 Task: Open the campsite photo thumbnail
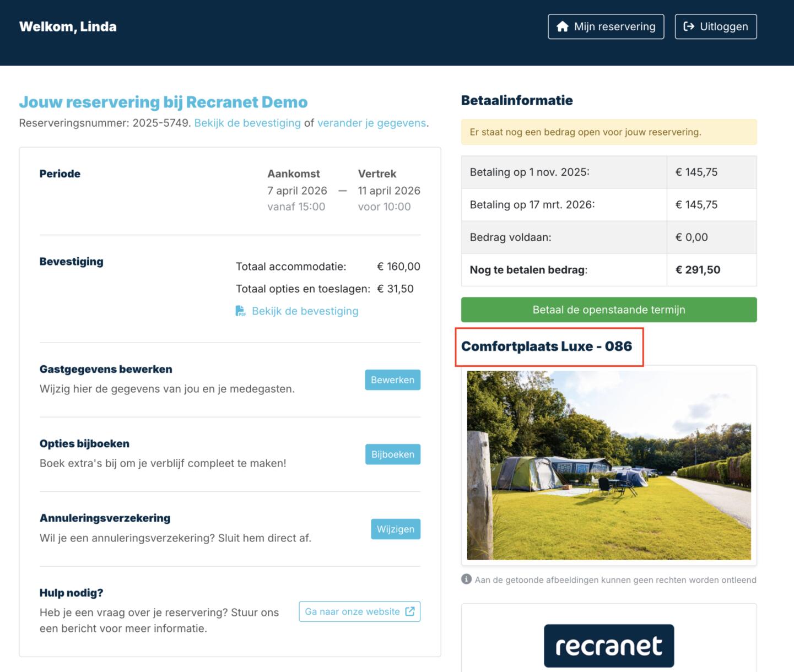[608, 465]
